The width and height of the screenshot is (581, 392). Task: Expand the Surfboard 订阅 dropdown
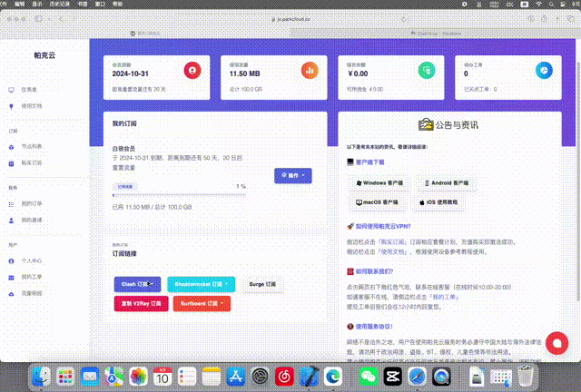pyautogui.click(x=201, y=304)
